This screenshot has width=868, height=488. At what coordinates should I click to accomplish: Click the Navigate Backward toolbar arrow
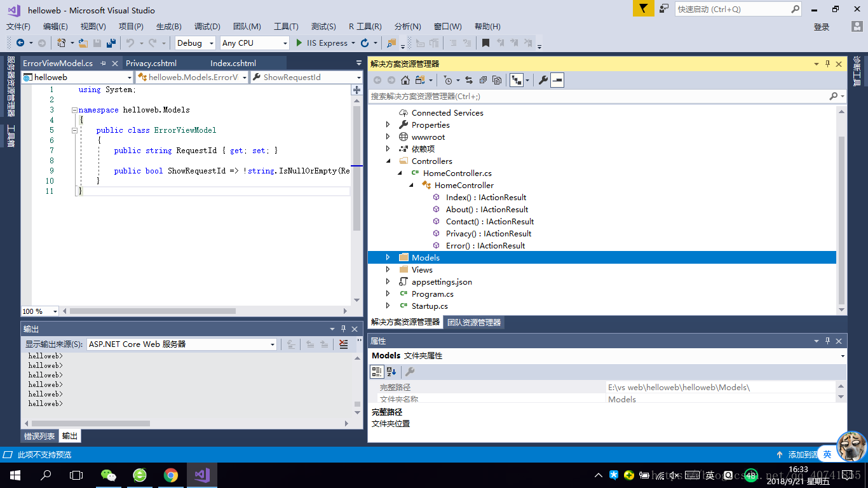pos(20,43)
